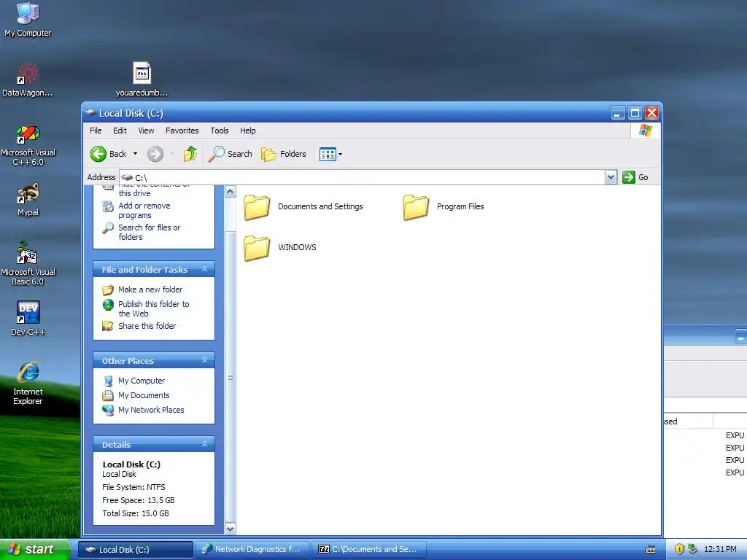Open the Tools menu
The height and width of the screenshot is (560, 747).
(x=219, y=131)
